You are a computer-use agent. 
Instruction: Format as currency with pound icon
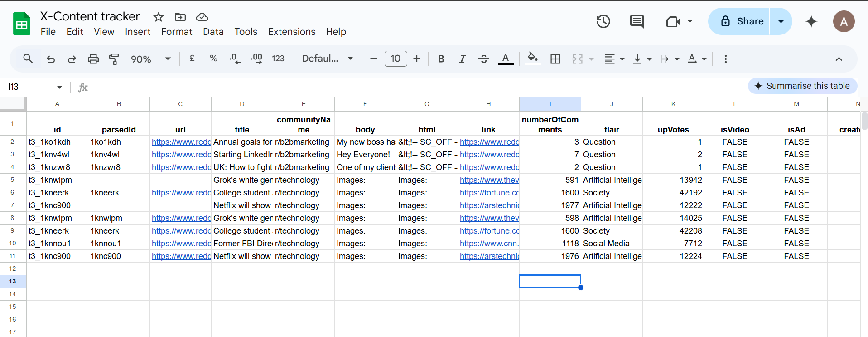pyautogui.click(x=192, y=59)
